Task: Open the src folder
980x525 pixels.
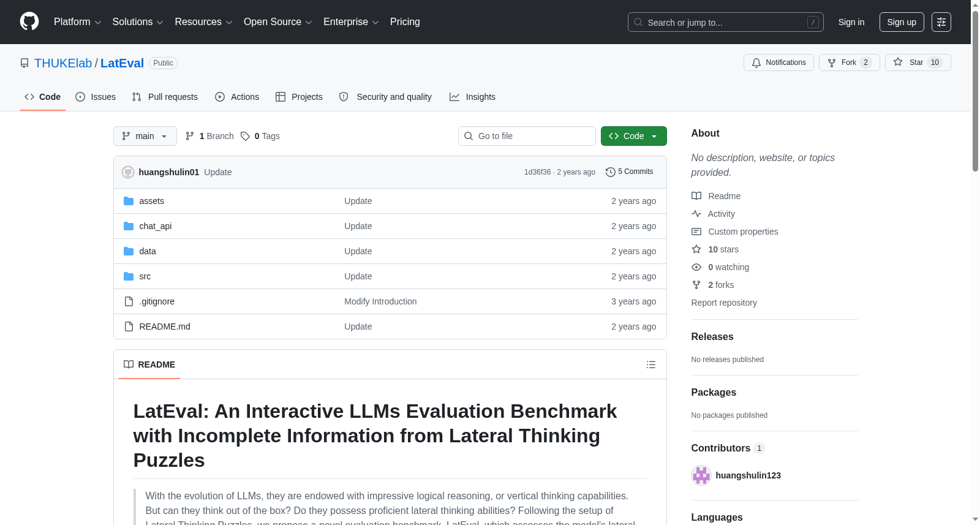Action: pos(145,276)
